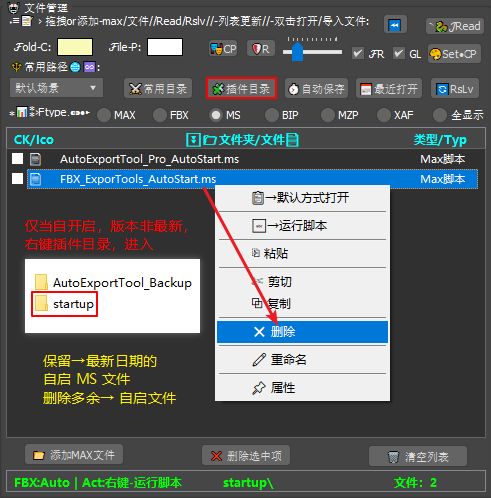Screen dimensions: 491x498
Task: Click the down-arrow icon in the list header
Action: point(193,140)
